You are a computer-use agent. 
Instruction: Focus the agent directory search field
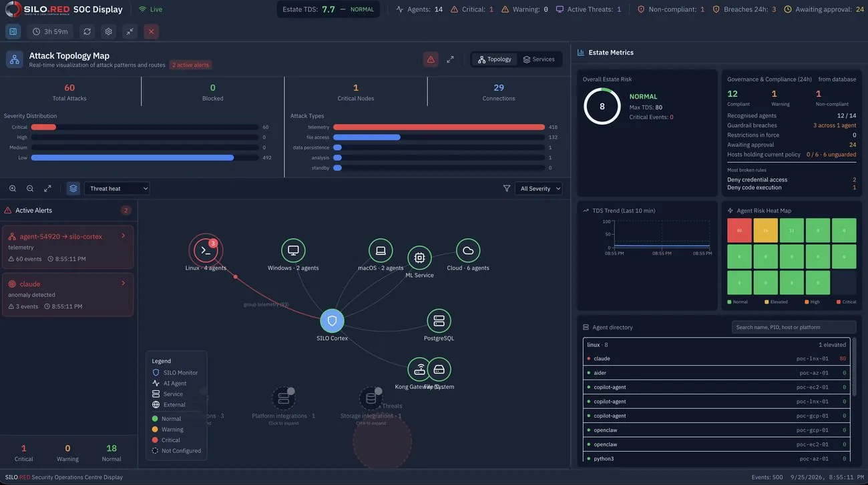(x=794, y=327)
